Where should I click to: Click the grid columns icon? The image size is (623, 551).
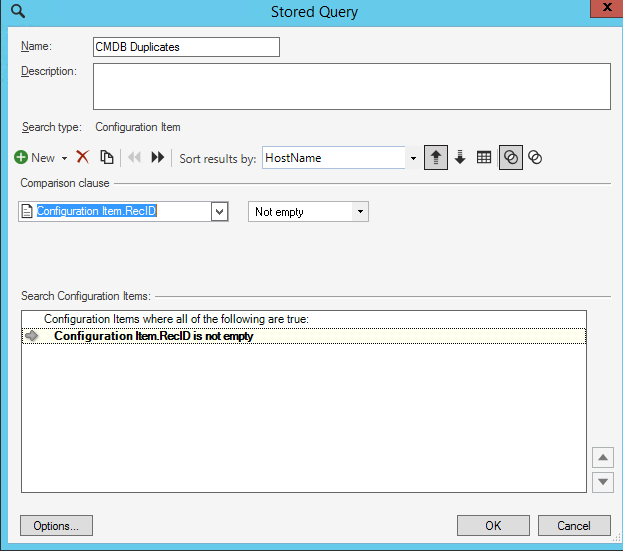pyautogui.click(x=484, y=158)
